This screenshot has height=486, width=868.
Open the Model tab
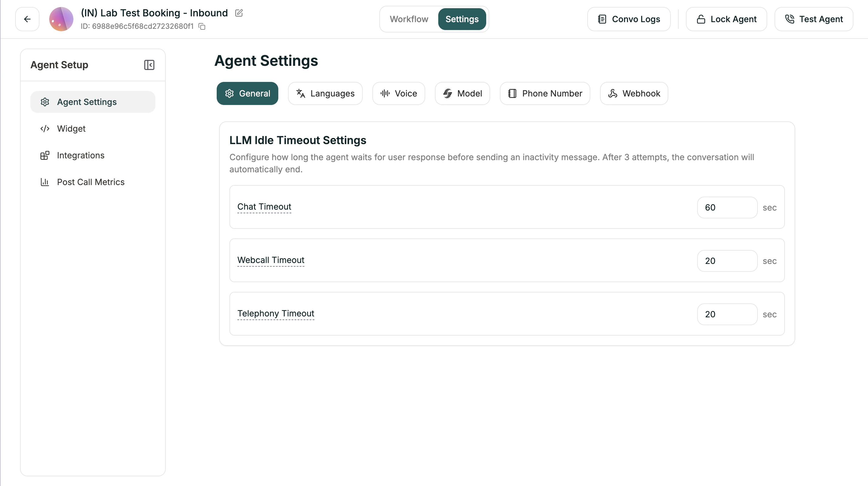pyautogui.click(x=462, y=93)
